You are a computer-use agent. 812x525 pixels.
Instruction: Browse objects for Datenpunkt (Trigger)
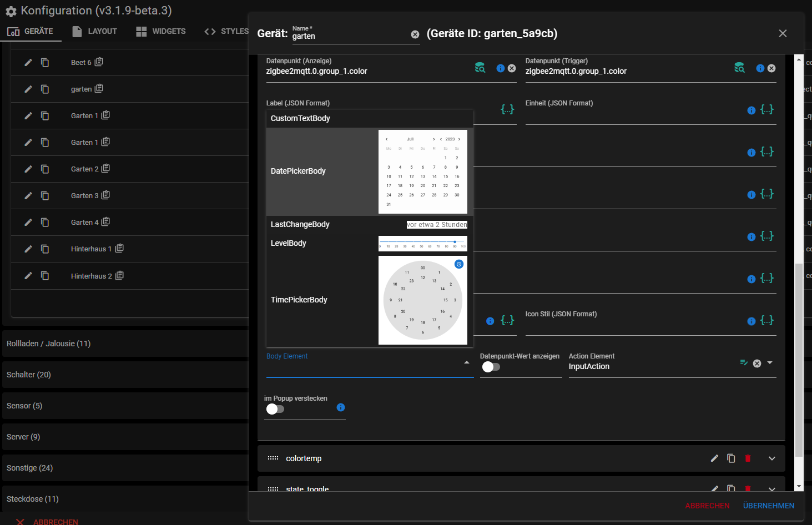pyautogui.click(x=740, y=68)
